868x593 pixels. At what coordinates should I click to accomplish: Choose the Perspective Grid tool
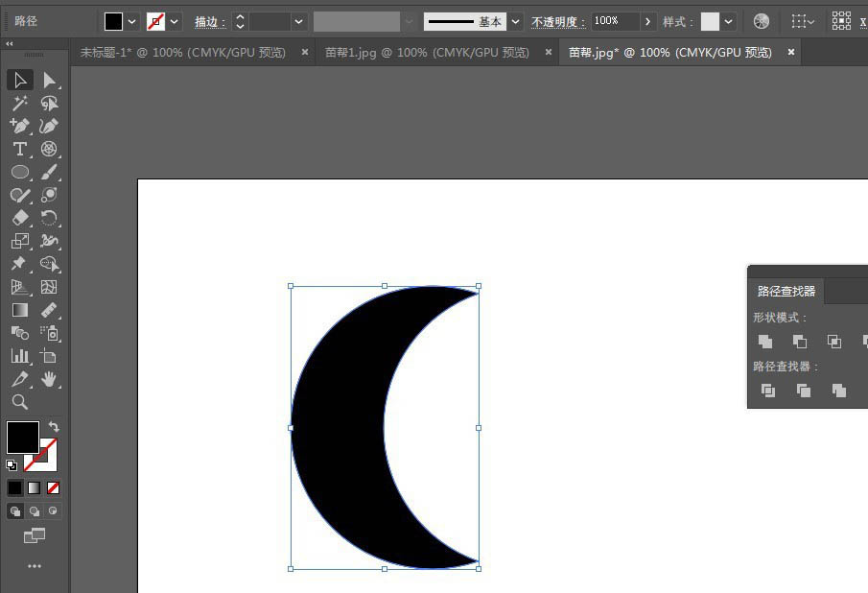click(20, 287)
